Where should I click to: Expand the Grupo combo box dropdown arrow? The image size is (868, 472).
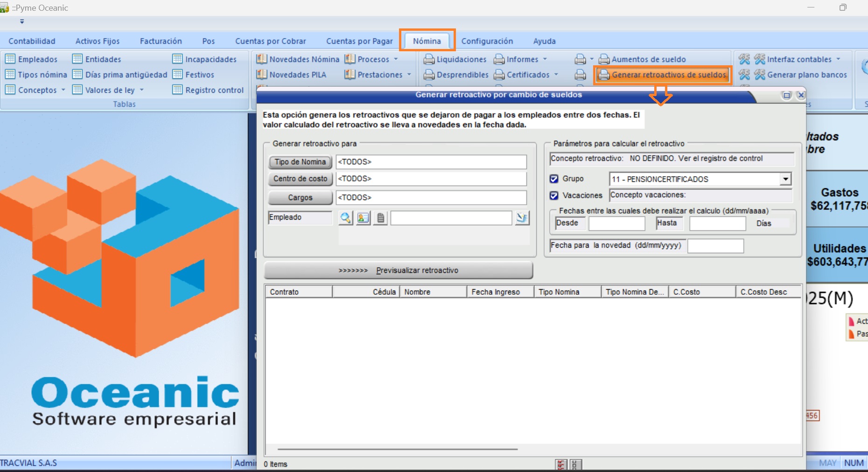[x=786, y=179]
